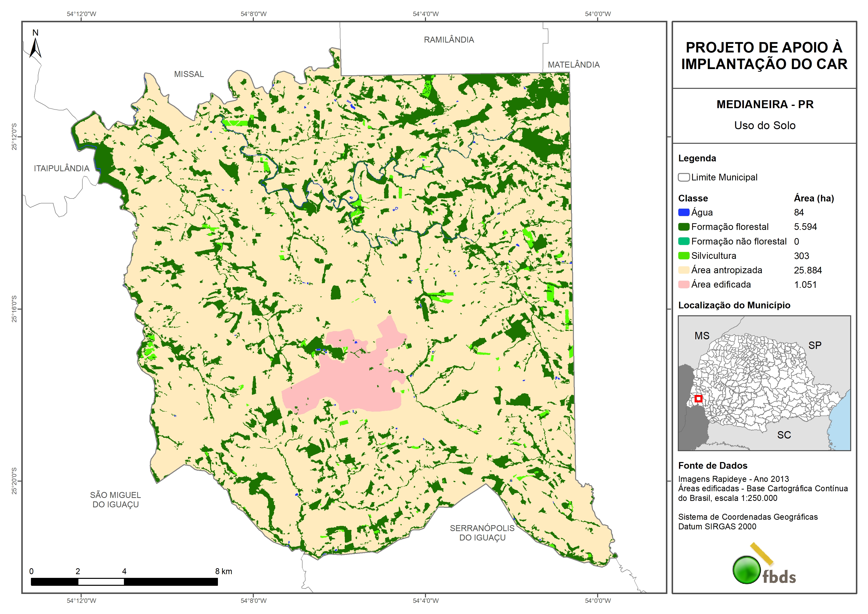Screen dimensions: 868x614
Task: Click the MATELÂNDIA municipality label
Action: click(x=573, y=65)
